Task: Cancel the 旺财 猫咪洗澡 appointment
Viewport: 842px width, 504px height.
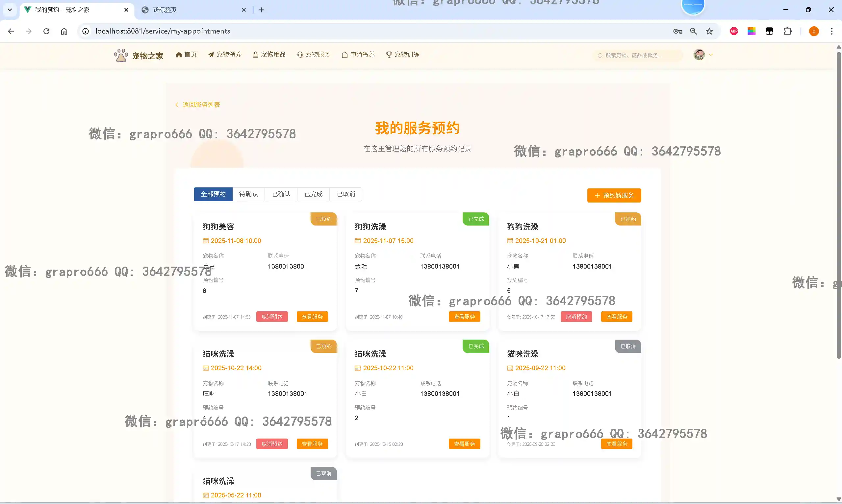Action: [272, 444]
